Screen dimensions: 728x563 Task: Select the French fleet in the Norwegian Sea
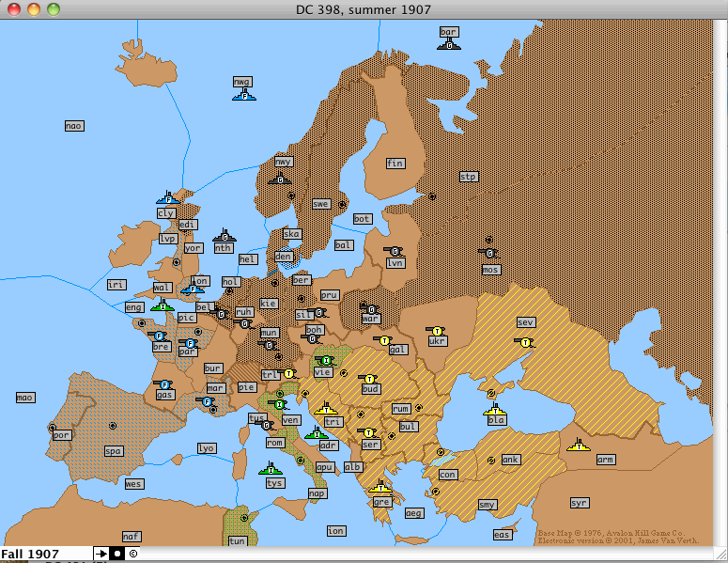coord(244,96)
